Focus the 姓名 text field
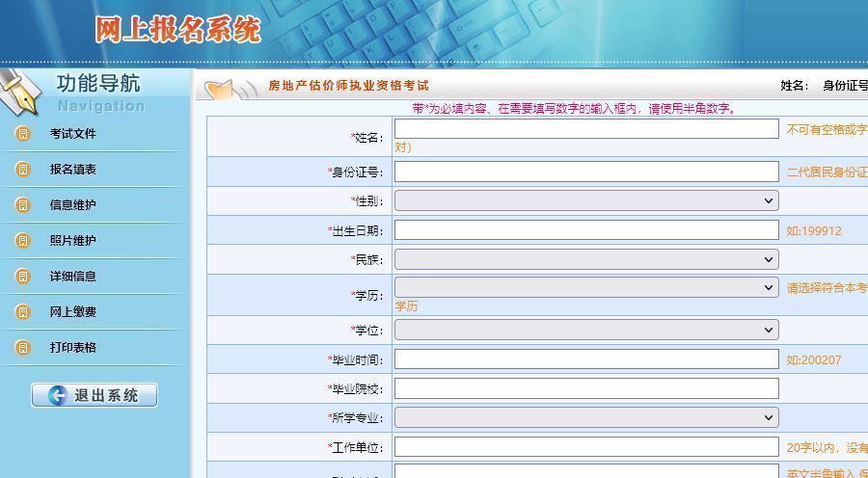Screen dimensions: 868x478 [585, 128]
